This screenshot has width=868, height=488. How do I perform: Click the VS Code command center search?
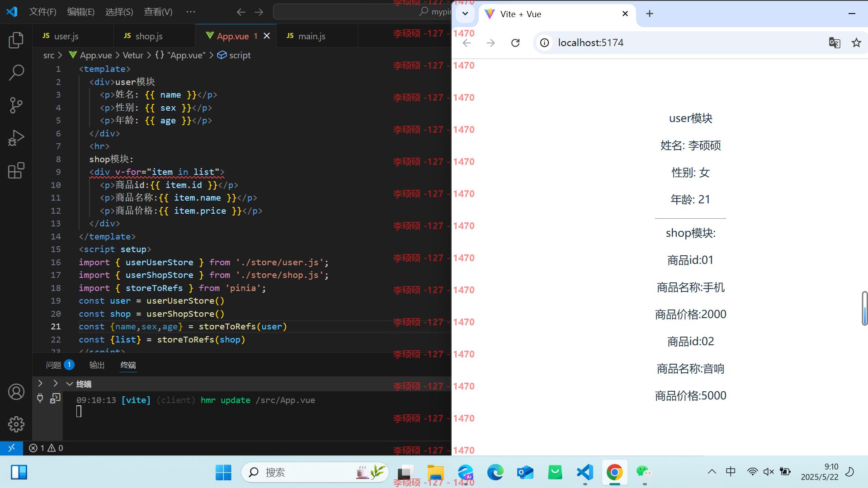point(362,12)
